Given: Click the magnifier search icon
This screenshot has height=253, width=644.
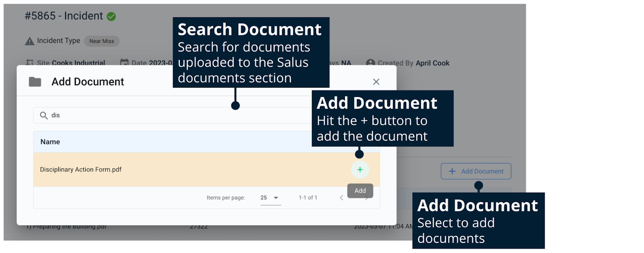Looking at the screenshot, I should pyautogui.click(x=43, y=115).
